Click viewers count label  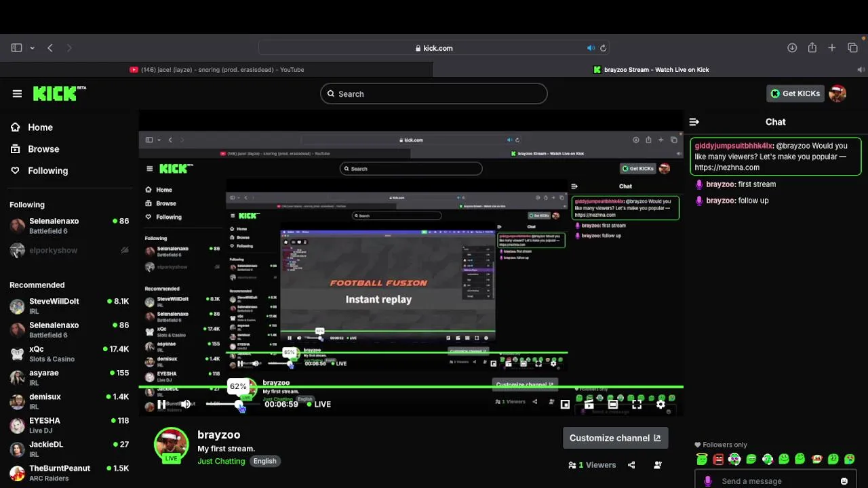pyautogui.click(x=592, y=465)
